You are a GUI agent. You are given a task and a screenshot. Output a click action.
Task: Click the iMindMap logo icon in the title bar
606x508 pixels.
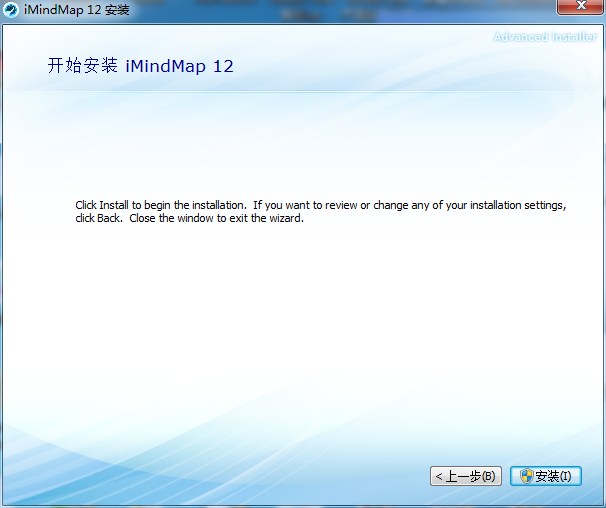[10, 10]
